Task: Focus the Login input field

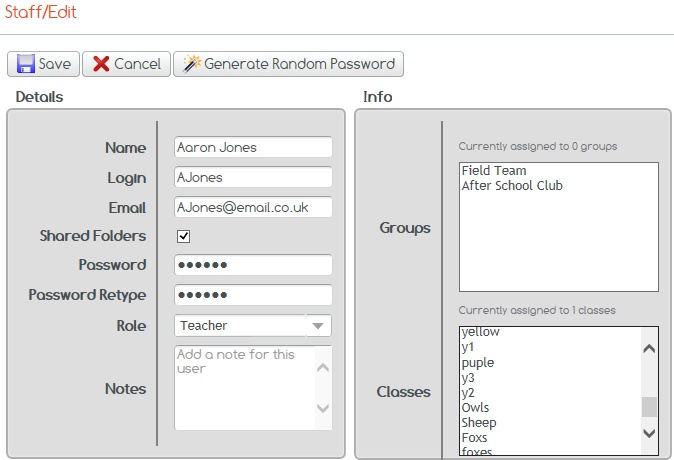Action: coord(252,178)
